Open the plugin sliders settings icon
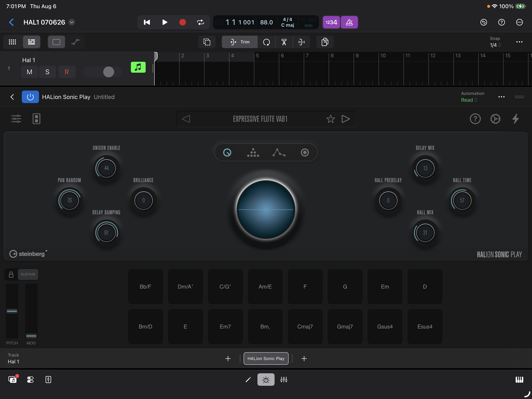 tap(16, 119)
